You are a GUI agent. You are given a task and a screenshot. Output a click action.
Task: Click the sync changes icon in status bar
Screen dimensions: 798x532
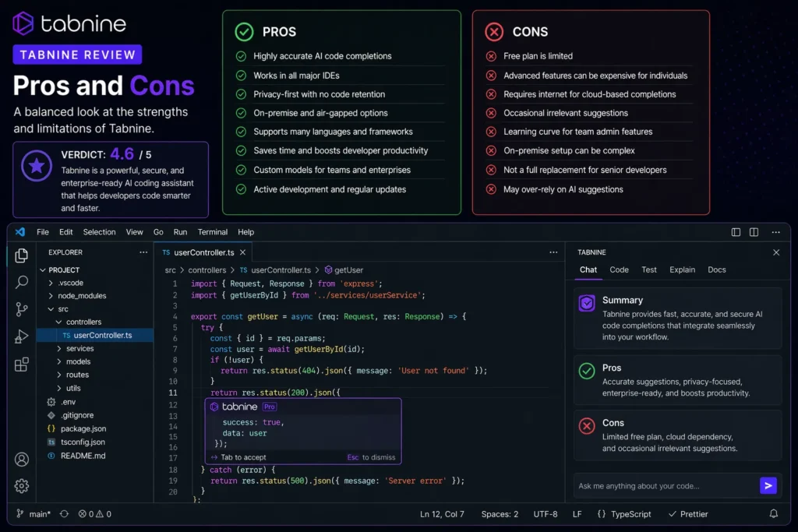(64, 513)
